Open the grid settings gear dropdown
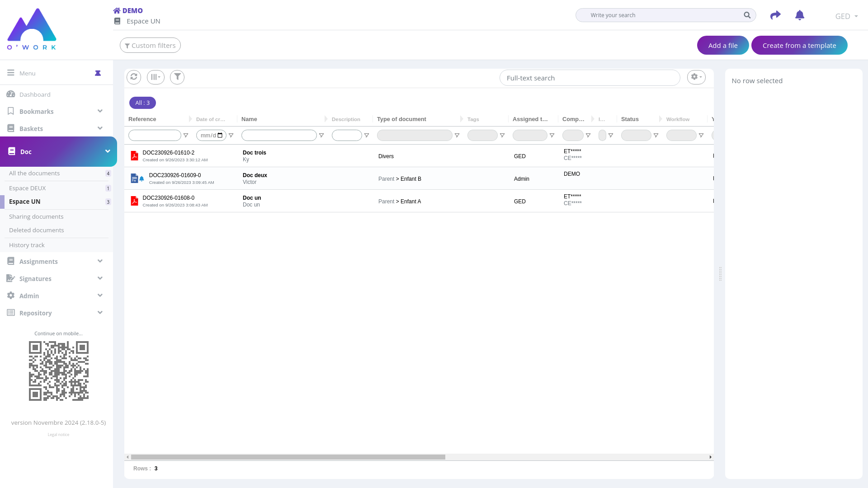Screen dimensions: 868x488 pos(696,77)
